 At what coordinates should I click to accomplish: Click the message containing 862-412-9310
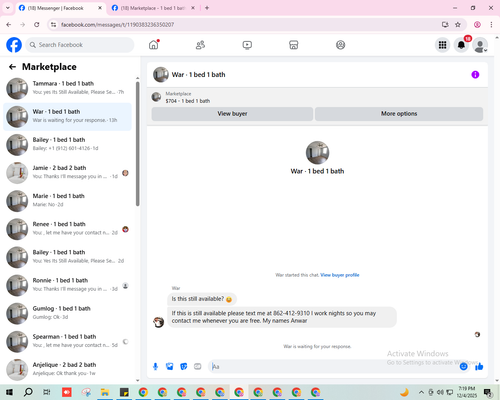pos(282,317)
